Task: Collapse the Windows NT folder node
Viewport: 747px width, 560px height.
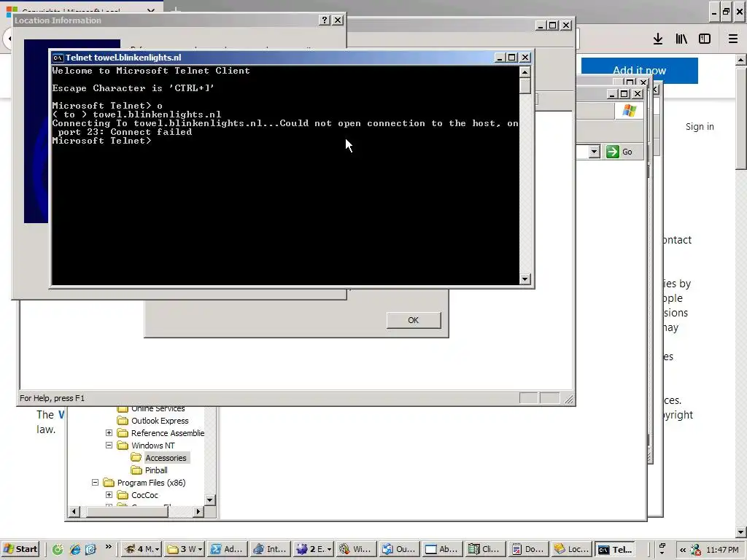Action: pyautogui.click(x=109, y=446)
